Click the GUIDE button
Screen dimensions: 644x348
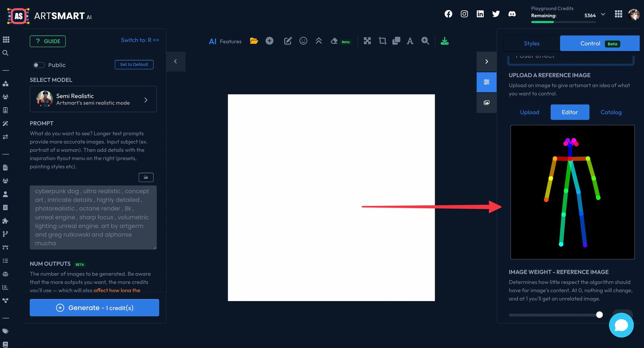pyautogui.click(x=48, y=41)
